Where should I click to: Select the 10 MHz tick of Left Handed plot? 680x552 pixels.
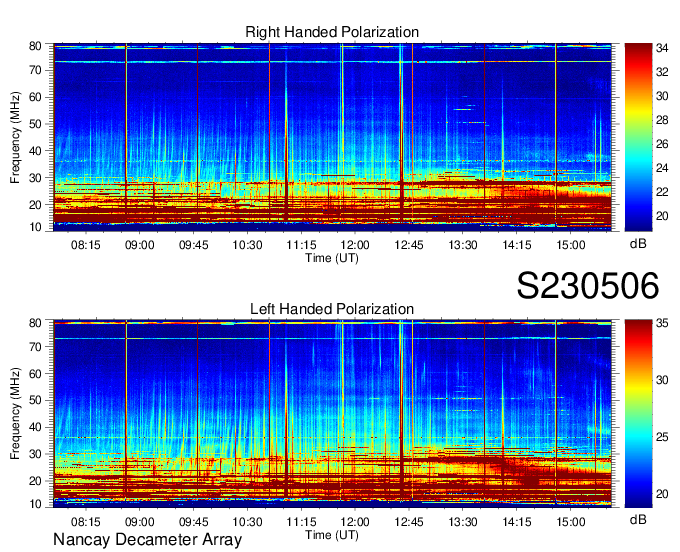tap(35, 504)
